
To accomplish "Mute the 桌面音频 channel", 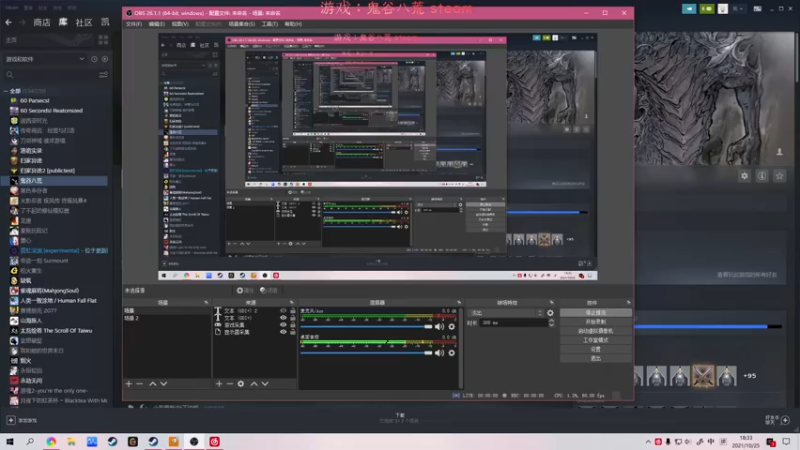I will [x=439, y=353].
